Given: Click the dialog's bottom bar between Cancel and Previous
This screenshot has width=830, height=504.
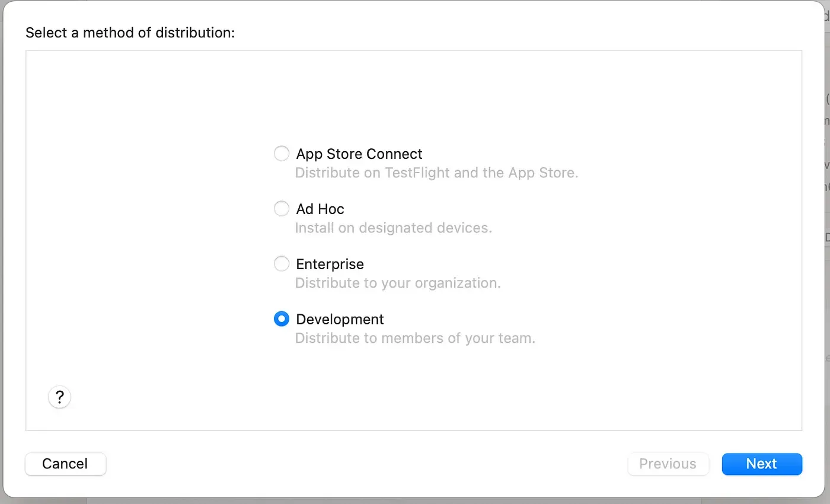Looking at the screenshot, I should [x=356, y=464].
